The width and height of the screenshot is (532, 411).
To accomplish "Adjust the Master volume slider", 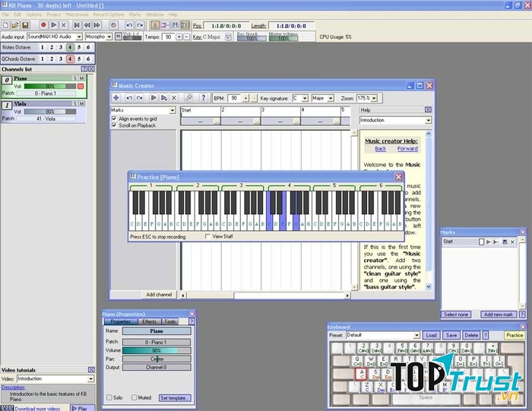I will (283, 38).
